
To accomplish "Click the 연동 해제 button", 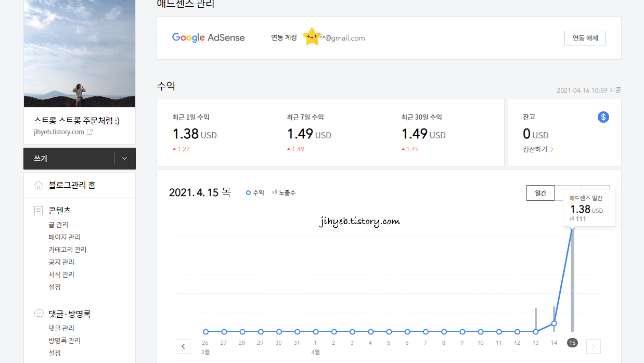I will pos(585,38).
